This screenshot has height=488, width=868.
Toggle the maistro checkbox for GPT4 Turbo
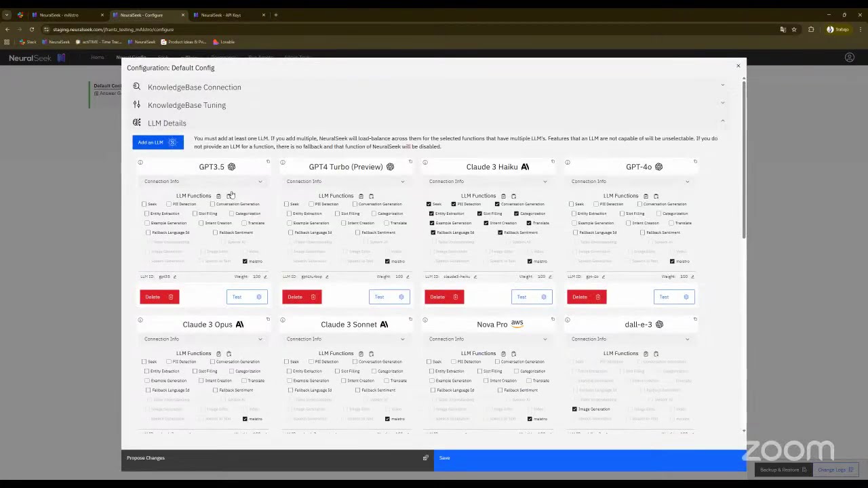pos(387,262)
